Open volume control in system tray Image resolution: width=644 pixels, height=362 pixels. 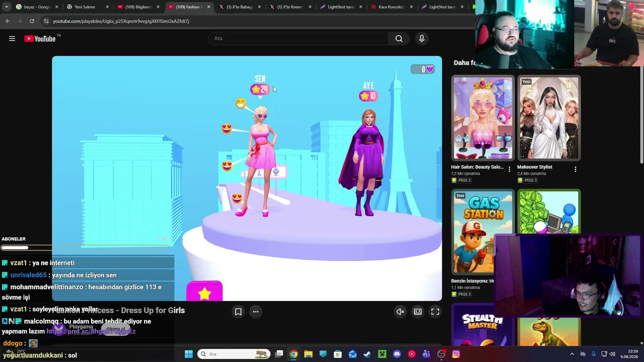click(x=612, y=354)
